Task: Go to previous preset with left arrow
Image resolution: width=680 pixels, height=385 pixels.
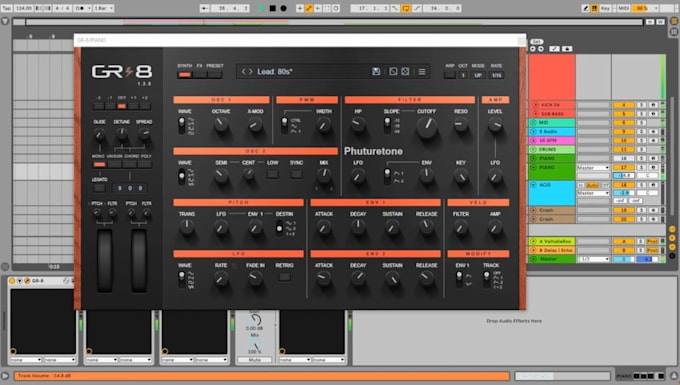Action: [243, 72]
